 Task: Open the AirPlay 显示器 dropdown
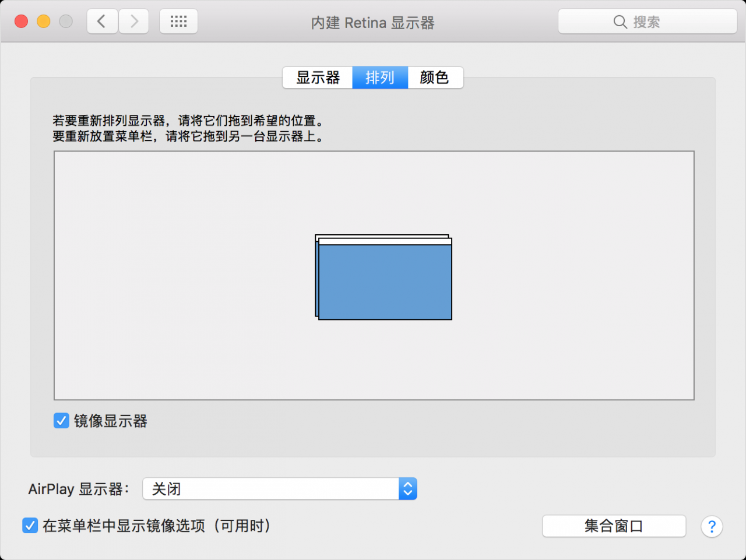(x=280, y=489)
